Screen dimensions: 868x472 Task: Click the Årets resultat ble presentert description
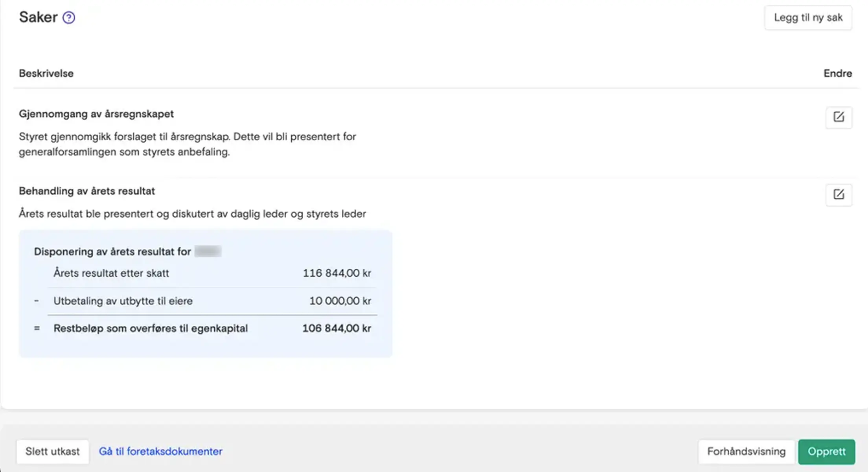tap(192, 214)
